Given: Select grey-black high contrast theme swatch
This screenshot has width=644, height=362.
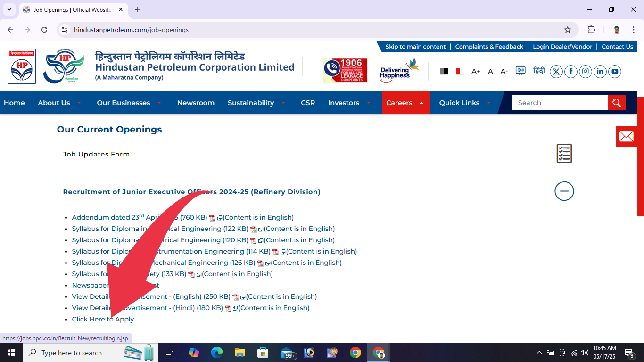Looking at the screenshot, I should [x=444, y=71].
